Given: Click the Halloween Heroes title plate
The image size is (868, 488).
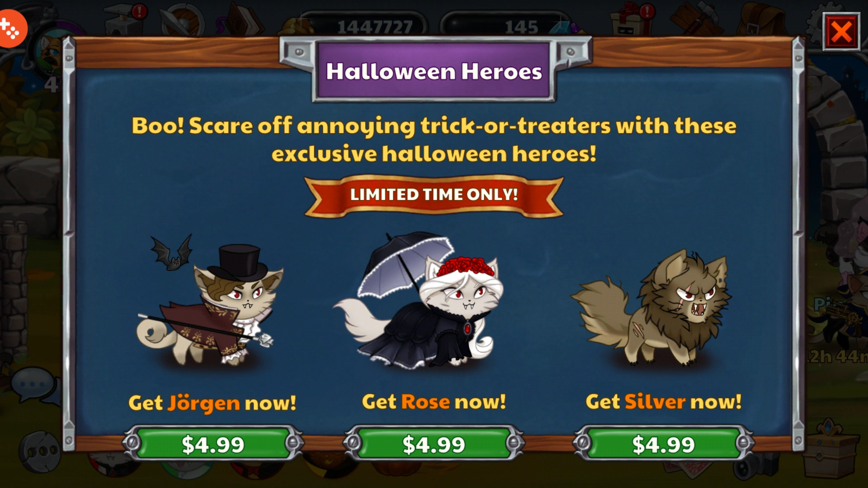Looking at the screenshot, I should [434, 71].
